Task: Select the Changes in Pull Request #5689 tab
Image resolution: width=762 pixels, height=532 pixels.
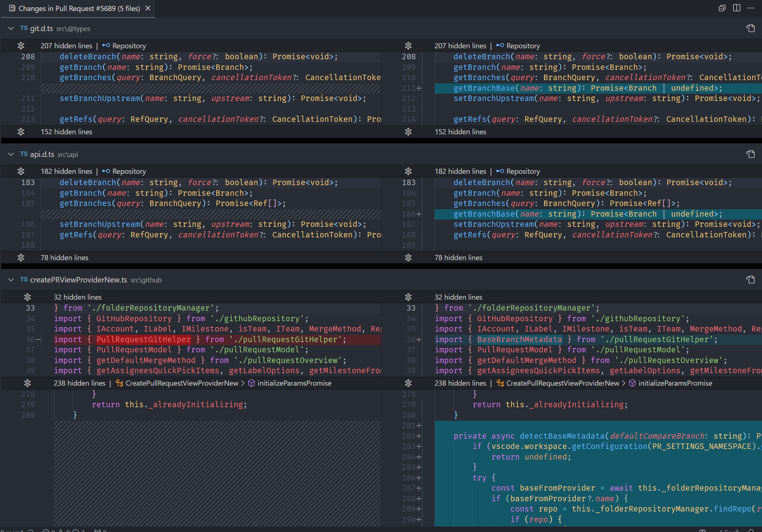Action: pos(78,8)
